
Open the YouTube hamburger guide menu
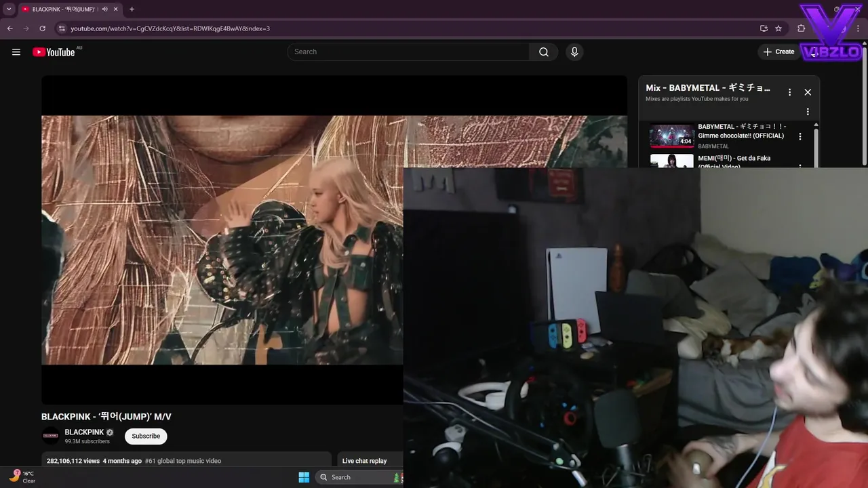[16, 52]
